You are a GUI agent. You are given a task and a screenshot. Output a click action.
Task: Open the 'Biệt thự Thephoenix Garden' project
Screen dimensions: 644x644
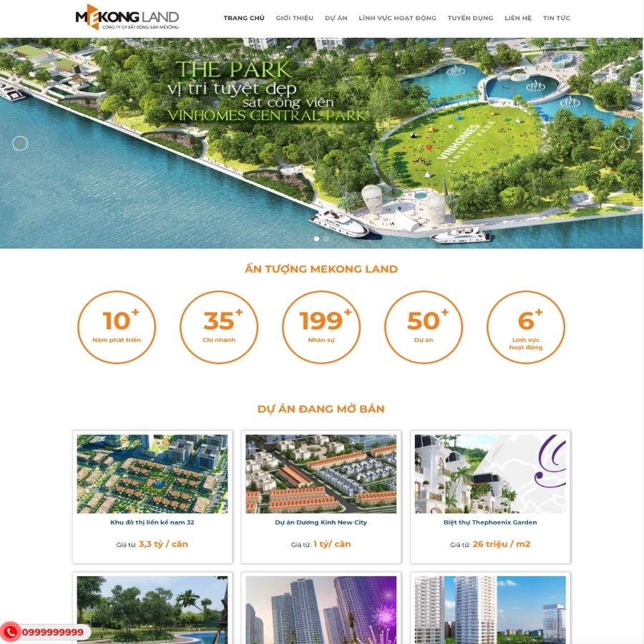(491, 522)
